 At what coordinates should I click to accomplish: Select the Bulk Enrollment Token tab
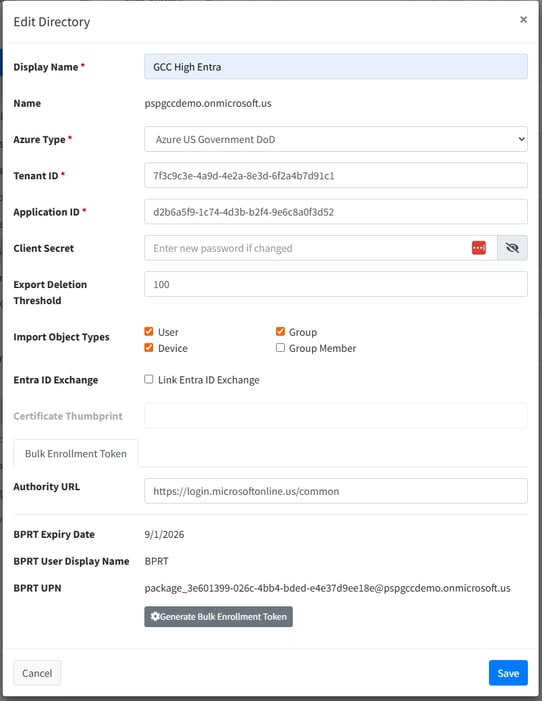click(x=76, y=453)
